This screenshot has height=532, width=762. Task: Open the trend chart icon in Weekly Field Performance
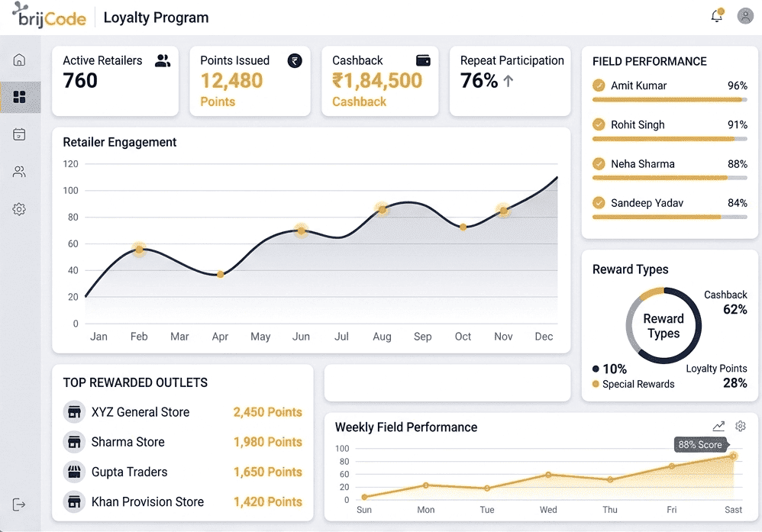(x=718, y=426)
